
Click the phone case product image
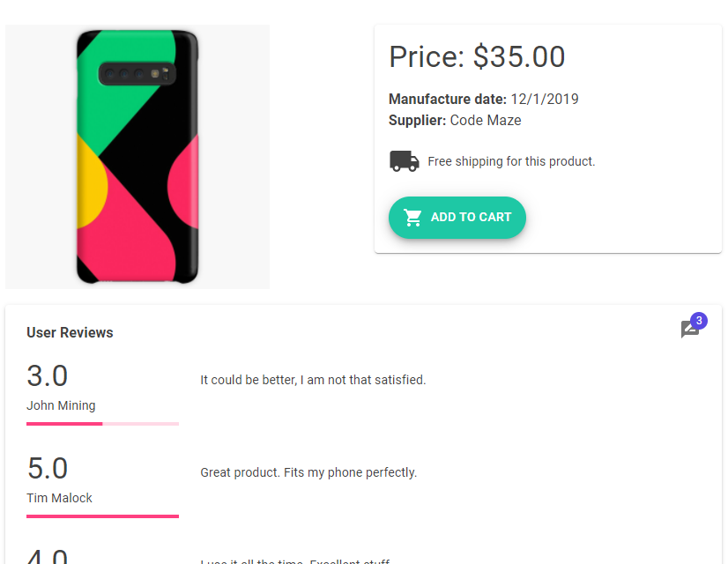click(137, 157)
